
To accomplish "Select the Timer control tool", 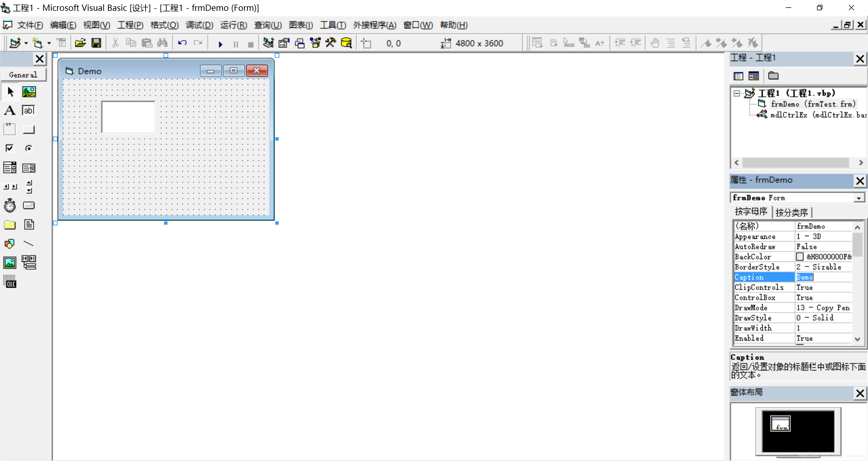I will (x=10, y=205).
